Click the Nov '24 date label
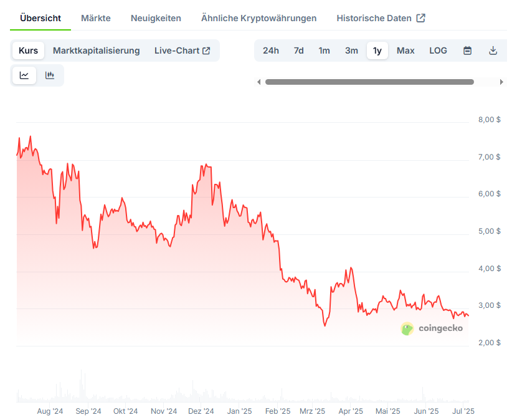This screenshot has height=420, width=512. (x=164, y=411)
